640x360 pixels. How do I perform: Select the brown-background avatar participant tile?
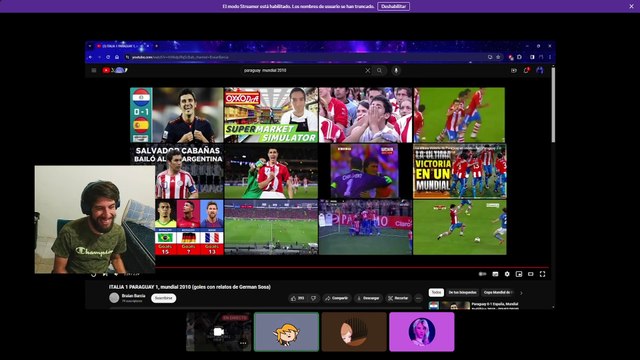[x=354, y=332]
